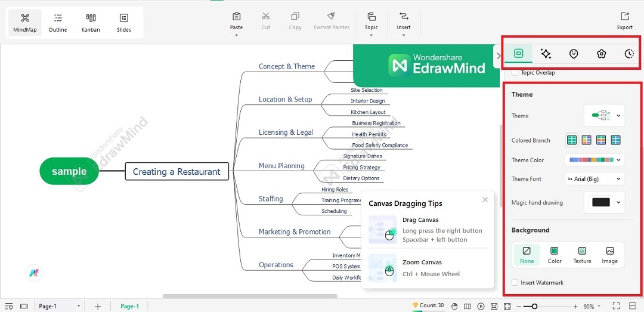Switch to MindMap view mode

tap(25, 23)
